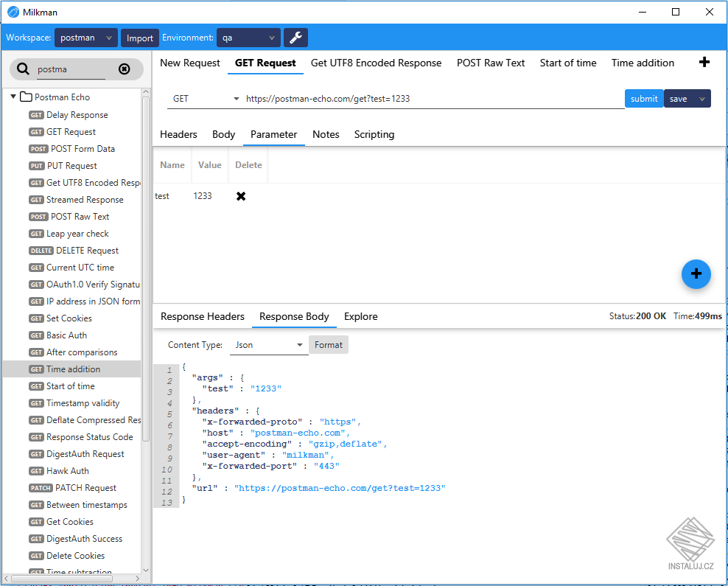Format the response body
The width and height of the screenshot is (728, 586).
click(328, 345)
